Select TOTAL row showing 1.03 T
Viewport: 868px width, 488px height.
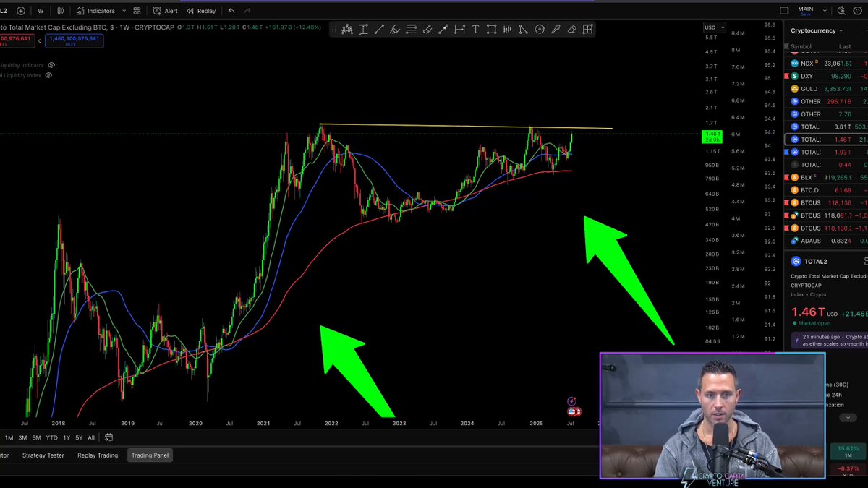tap(826, 152)
